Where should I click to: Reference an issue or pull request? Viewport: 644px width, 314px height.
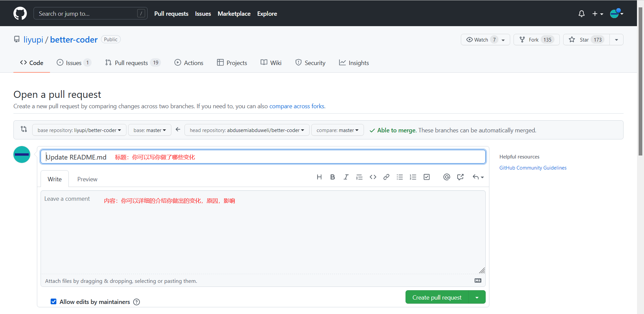(460, 177)
